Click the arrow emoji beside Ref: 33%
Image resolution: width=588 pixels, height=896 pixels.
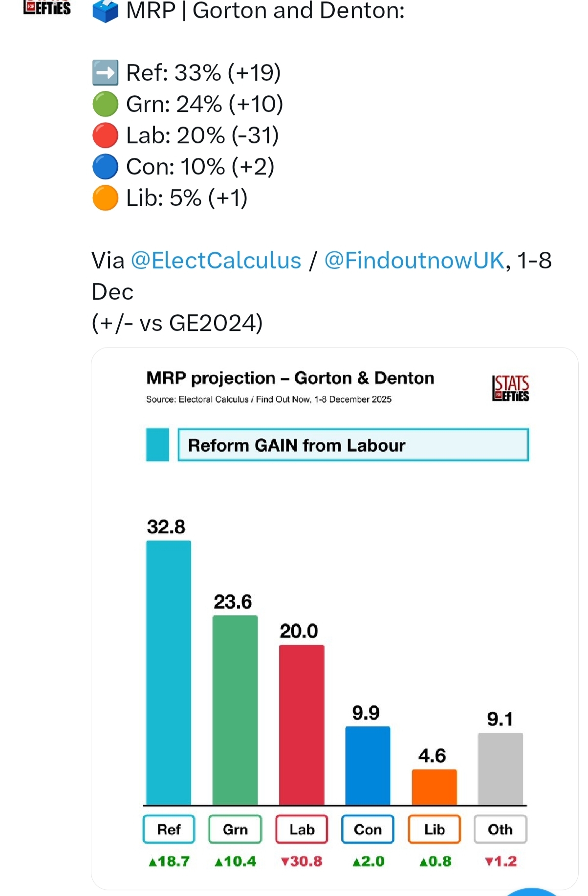(x=105, y=73)
